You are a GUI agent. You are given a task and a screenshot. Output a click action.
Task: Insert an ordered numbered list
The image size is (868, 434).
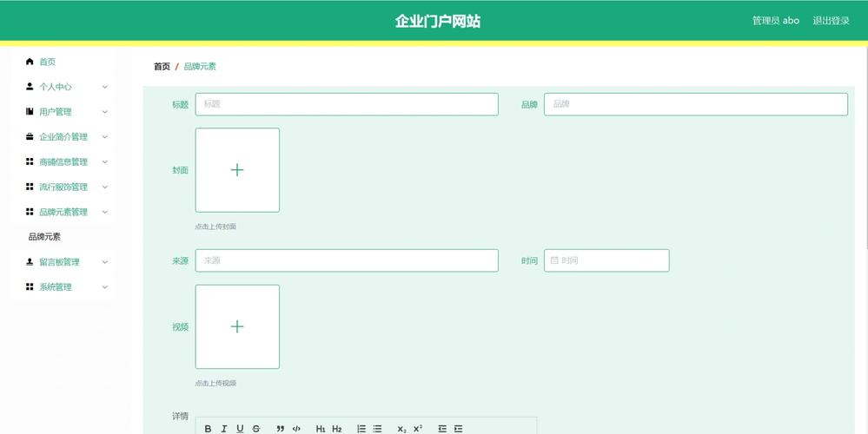(x=361, y=429)
